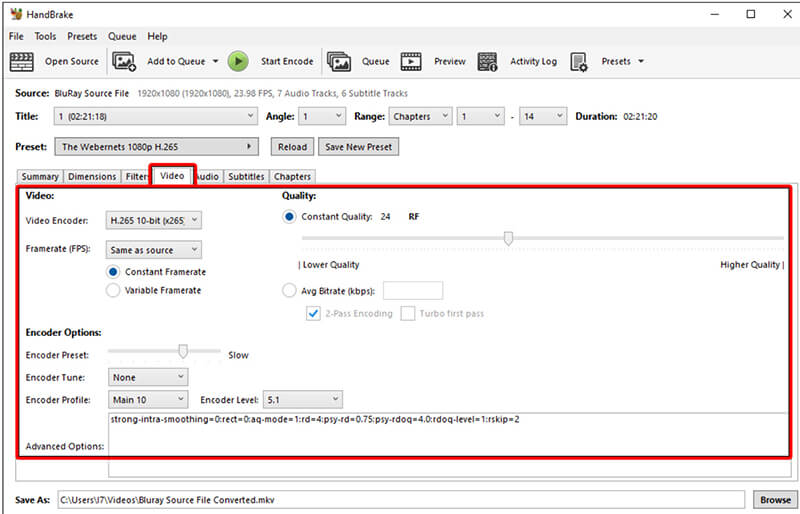Open the Encoder Profile Main 10 dropdown
The width and height of the screenshot is (800, 514).
click(148, 400)
